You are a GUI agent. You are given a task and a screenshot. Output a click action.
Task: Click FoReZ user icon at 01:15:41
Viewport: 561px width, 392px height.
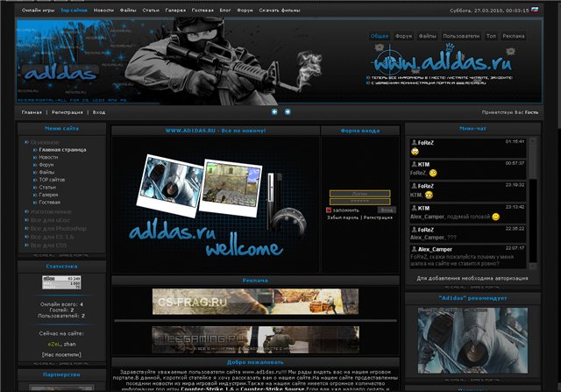414,142
